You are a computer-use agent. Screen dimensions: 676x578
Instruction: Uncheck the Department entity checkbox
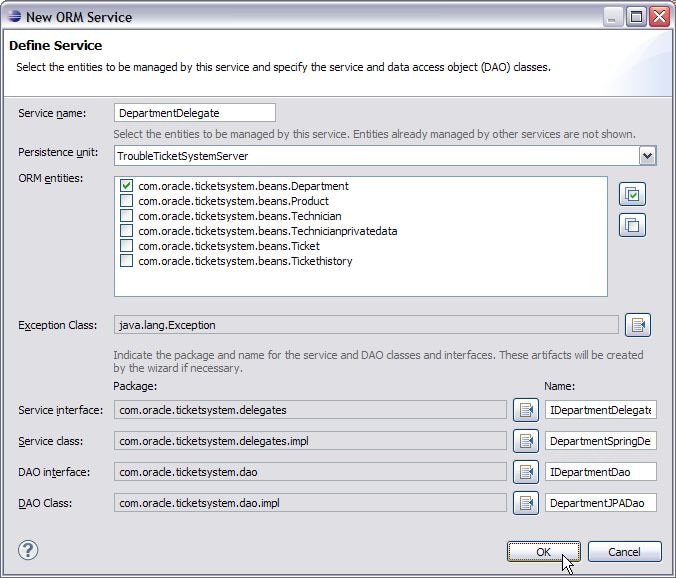pyautogui.click(x=127, y=186)
